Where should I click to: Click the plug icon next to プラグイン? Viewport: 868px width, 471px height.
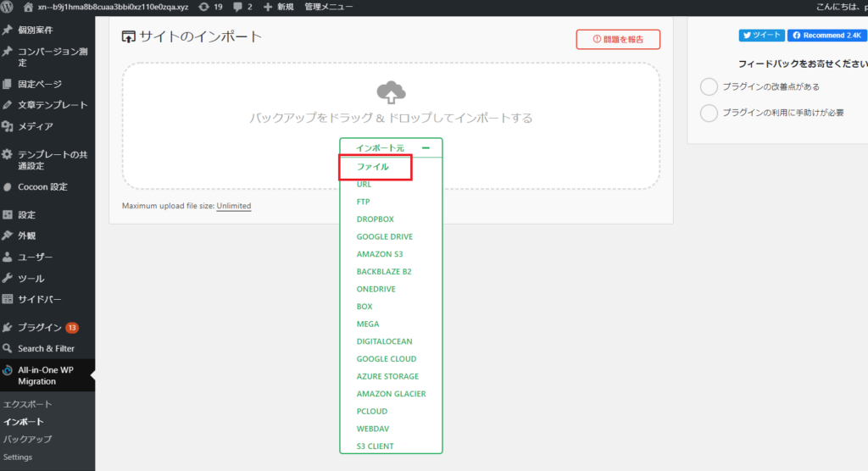pyautogui.click(x=7, y=328)
